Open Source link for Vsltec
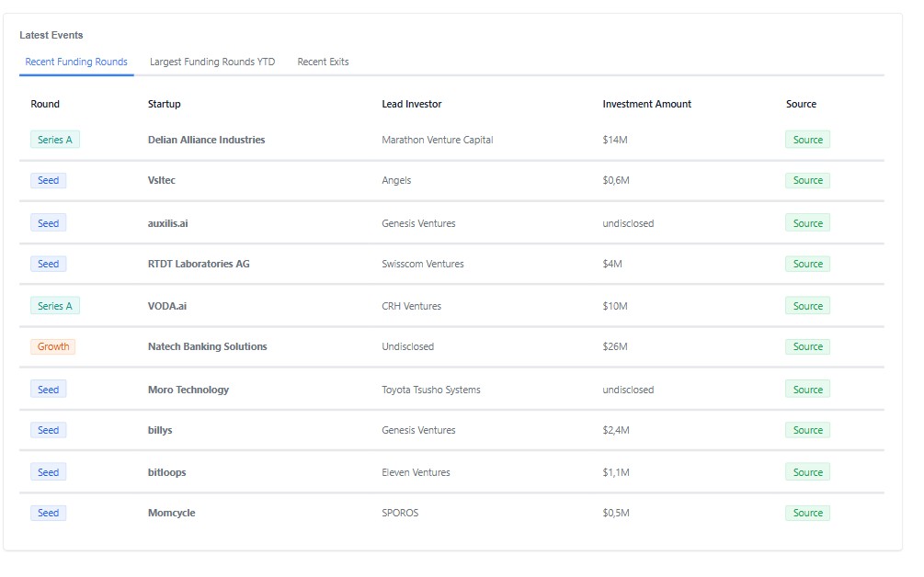The width and height of the screenshot is (924, 577). pos(807,180)
